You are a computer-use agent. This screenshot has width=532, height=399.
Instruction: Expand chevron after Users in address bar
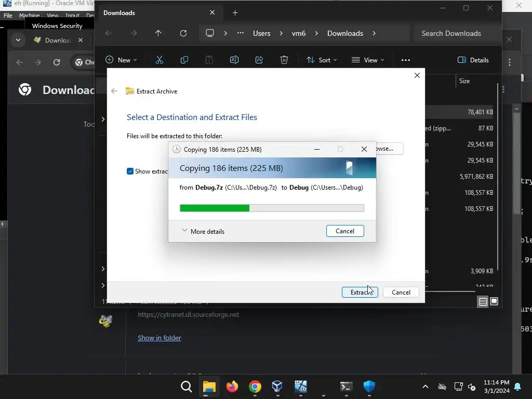281,33
